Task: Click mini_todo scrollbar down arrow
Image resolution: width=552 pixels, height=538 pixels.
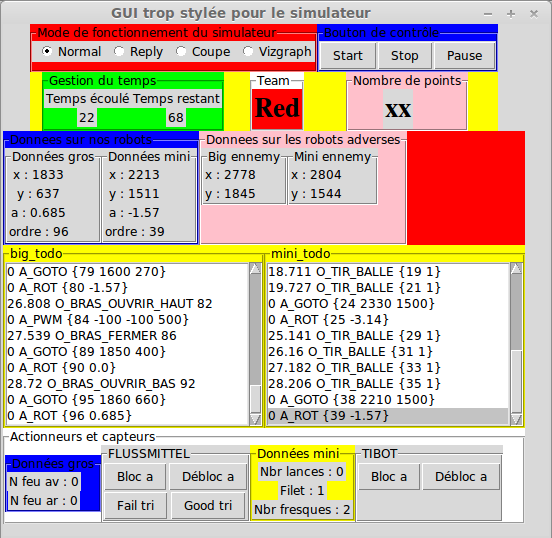Action: 516,419
